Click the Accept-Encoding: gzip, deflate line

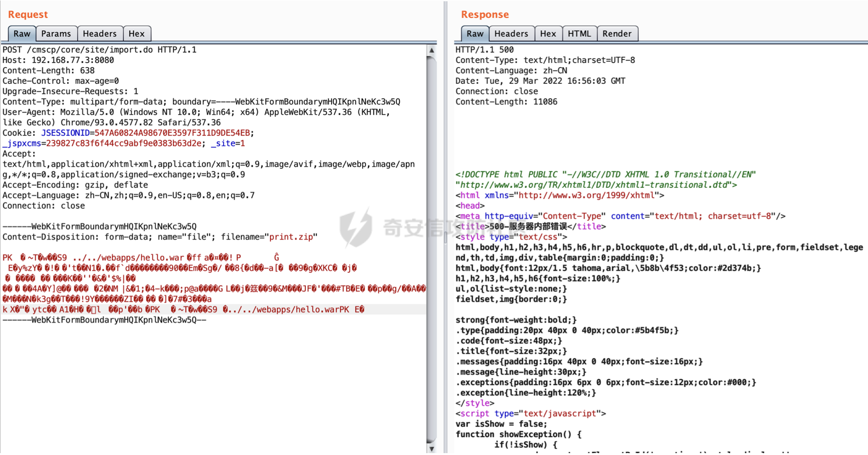tap(75, 185)
